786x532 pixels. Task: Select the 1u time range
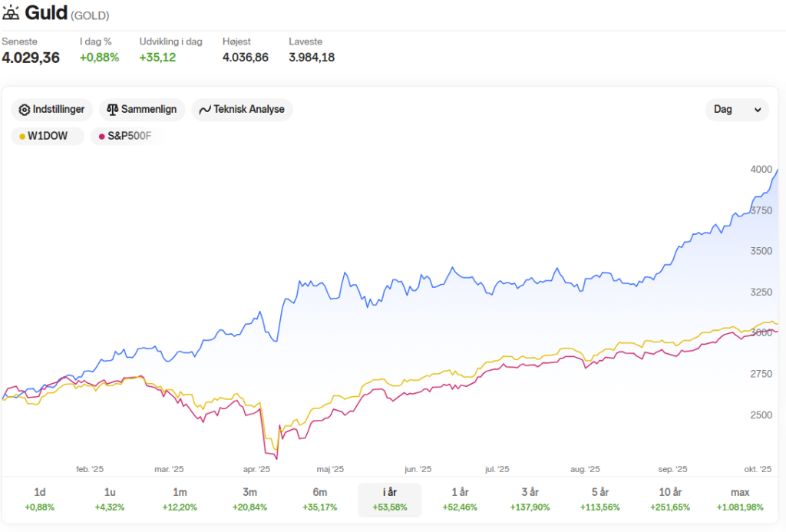click(x=110, y=500)
